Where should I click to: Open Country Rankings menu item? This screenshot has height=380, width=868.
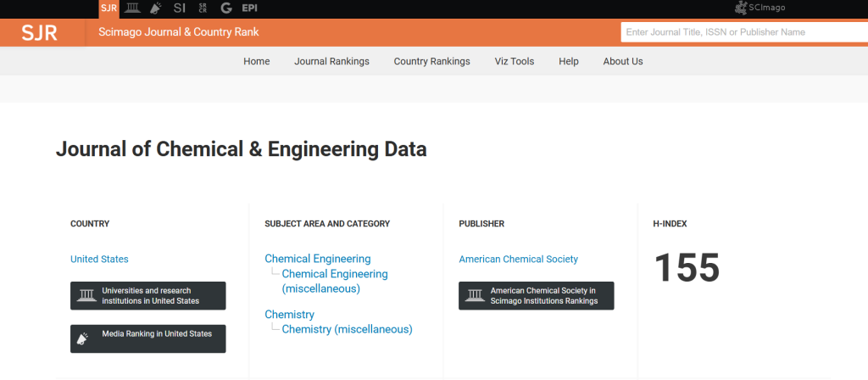tap(431, 61)
